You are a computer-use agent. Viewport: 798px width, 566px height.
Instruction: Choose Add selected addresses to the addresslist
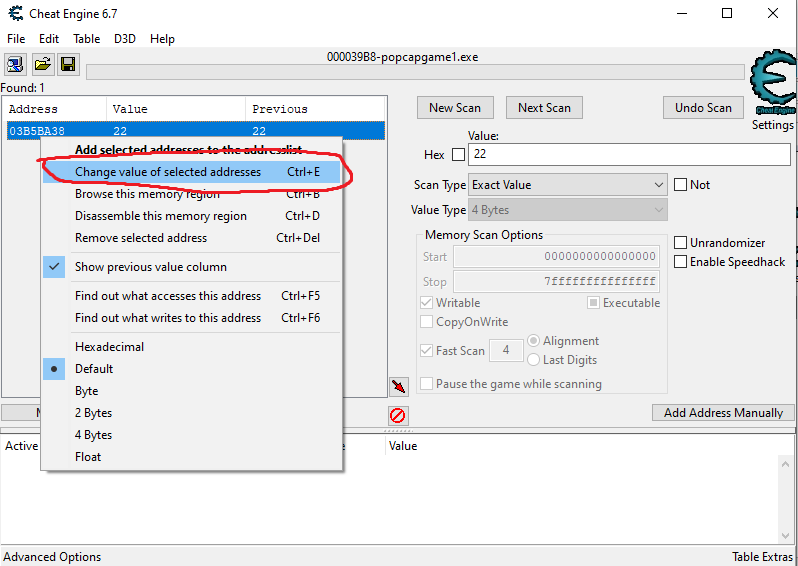pos(191,150)
